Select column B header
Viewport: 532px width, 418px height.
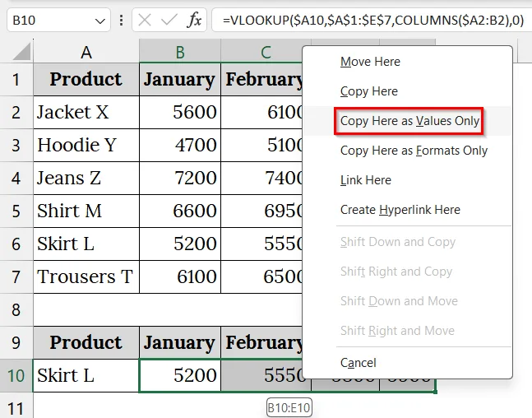click(180, 52)
